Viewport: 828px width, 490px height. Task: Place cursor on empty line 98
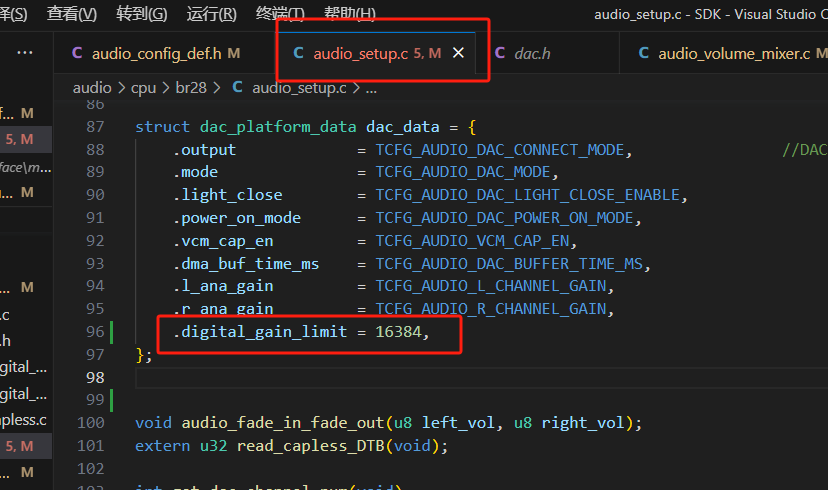pyautogui.click(x=481, y=378)
